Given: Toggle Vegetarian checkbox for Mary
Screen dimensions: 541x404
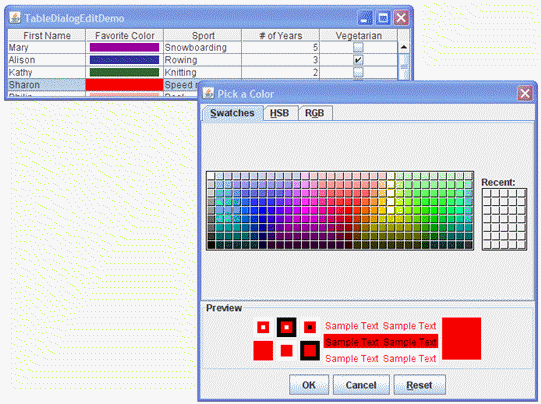Looking at the screenshot, I should coord(358,47).
